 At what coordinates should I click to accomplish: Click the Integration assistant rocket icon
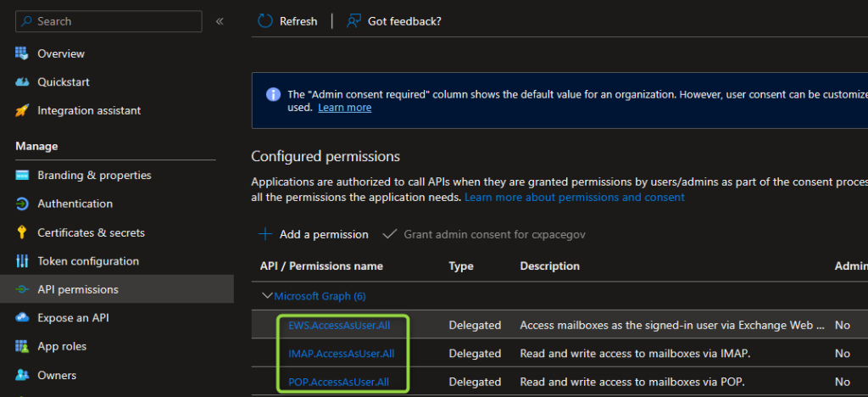click(22, 111)
